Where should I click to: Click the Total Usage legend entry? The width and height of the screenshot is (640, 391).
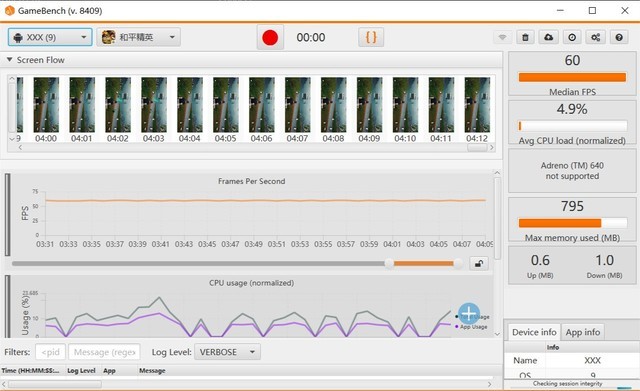(x=473, y=317)
